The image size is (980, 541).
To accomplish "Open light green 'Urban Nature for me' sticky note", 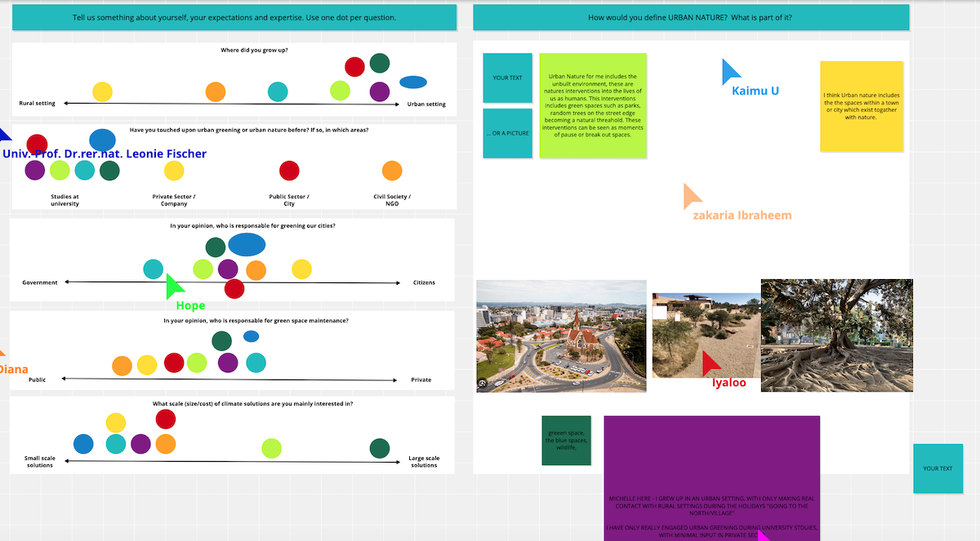I will click(x=593, y=105).
